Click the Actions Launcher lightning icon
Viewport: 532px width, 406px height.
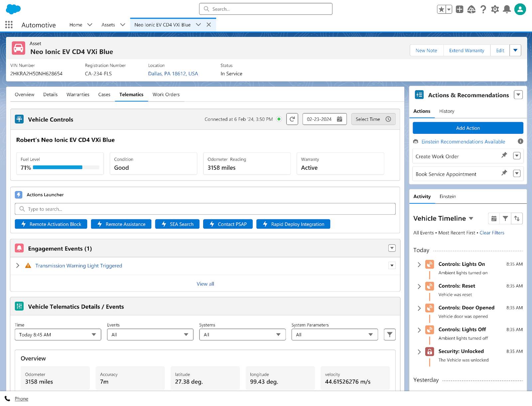tap(19, 195)
